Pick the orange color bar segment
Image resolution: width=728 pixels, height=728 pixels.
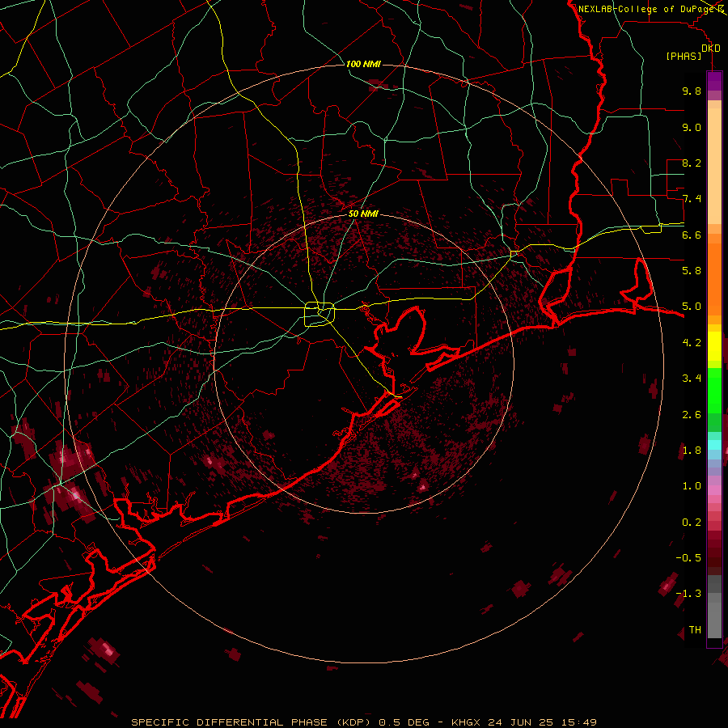click(714, 280)
